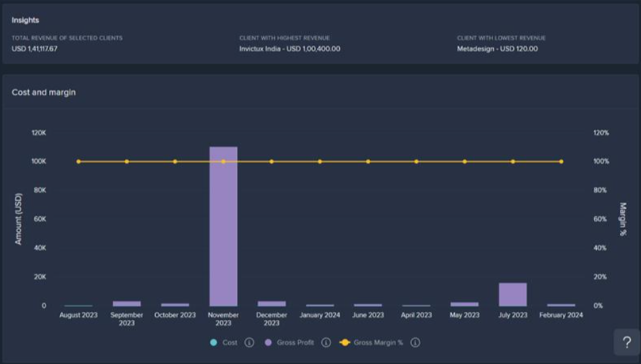Click the February 2024 gross margin point

[x=561, y=161]
